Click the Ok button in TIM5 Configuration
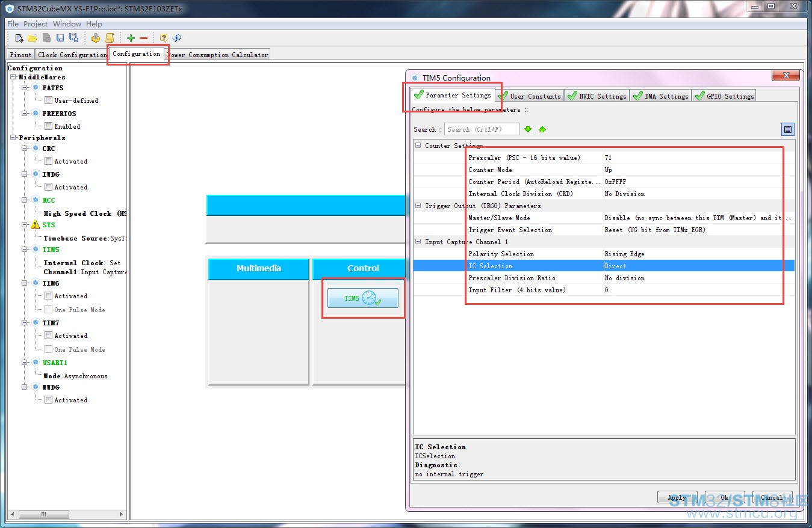 point(725,497)
